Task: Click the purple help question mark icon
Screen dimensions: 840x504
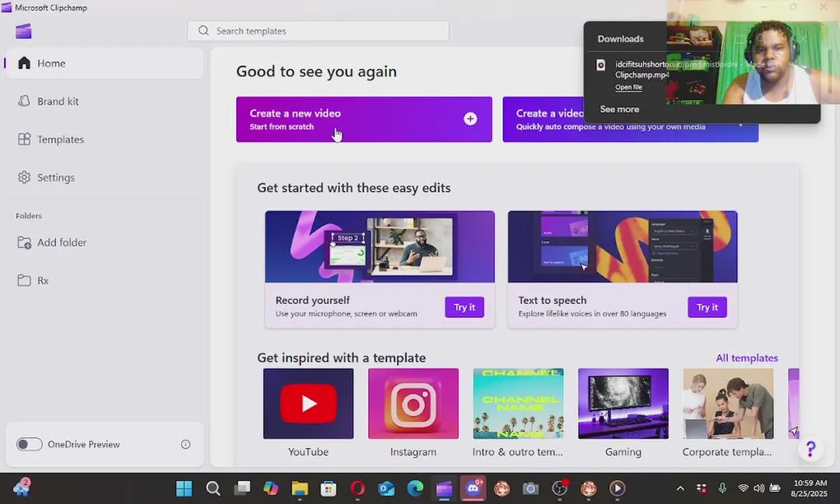Action: [x=811, y=449]
